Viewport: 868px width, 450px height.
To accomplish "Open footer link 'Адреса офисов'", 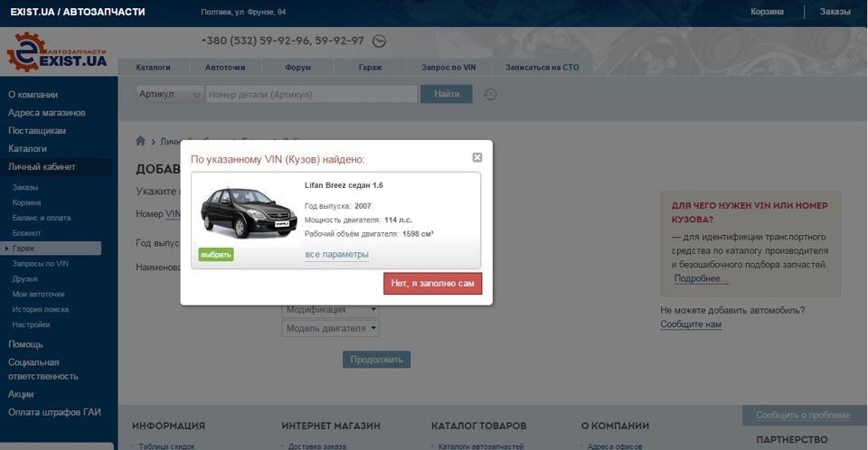I will pos(615,446).
